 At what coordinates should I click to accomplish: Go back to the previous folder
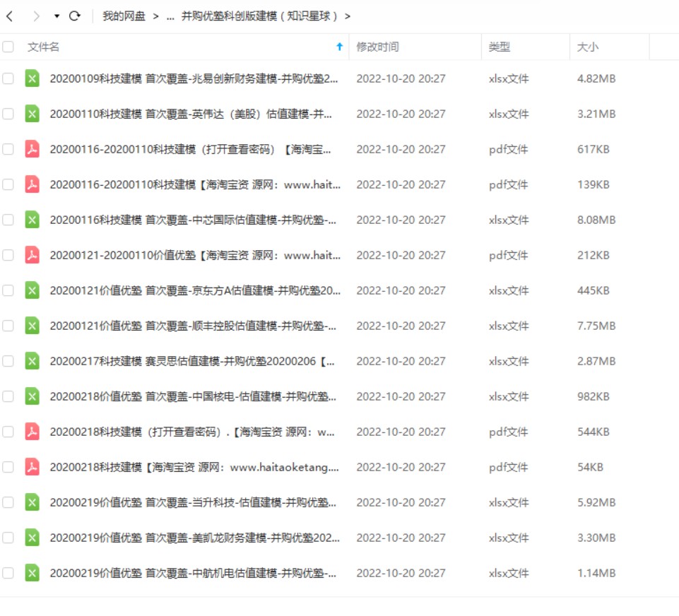click(x=9, y=16)
